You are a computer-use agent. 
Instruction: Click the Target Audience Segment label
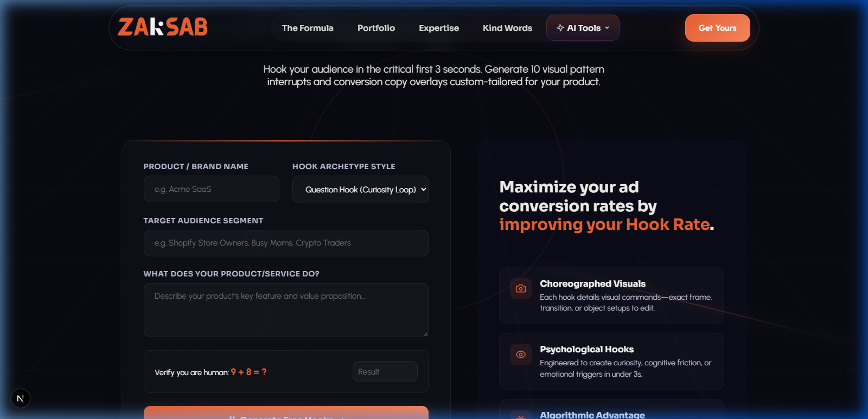[x=203, y=221]
